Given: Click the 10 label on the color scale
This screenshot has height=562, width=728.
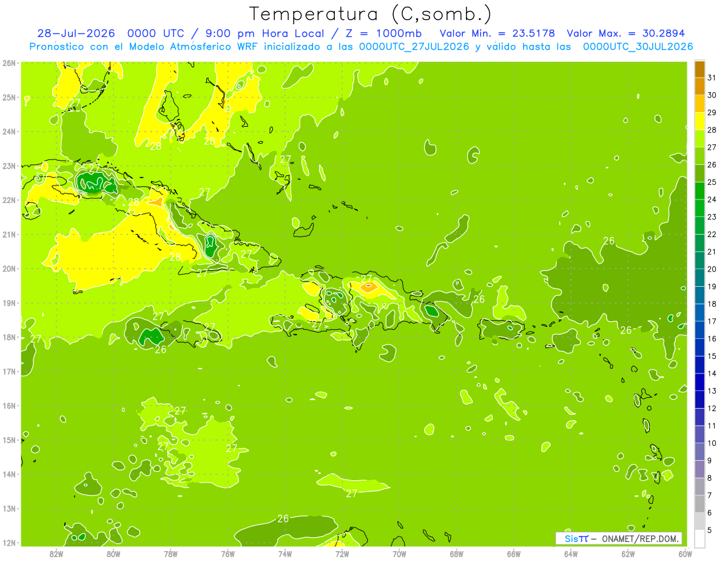Looking at the screenshot, I should click(712, 443).
